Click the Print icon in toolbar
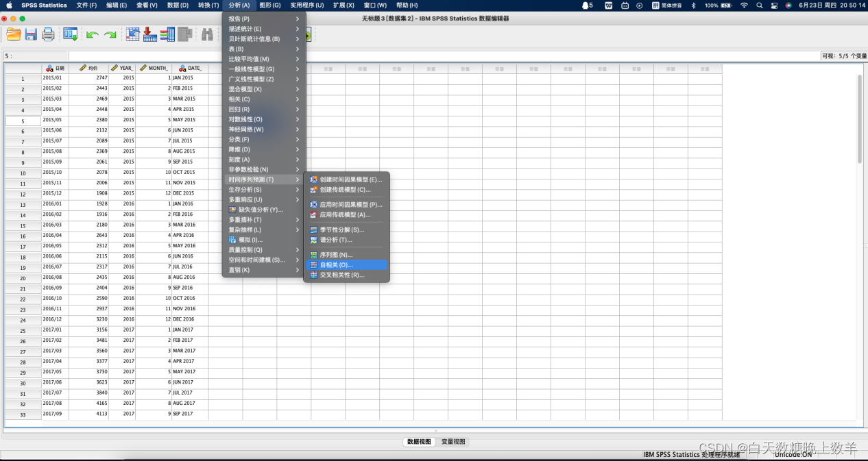Image resolution: width=868 pixels, height=461 pixels. 48,34
